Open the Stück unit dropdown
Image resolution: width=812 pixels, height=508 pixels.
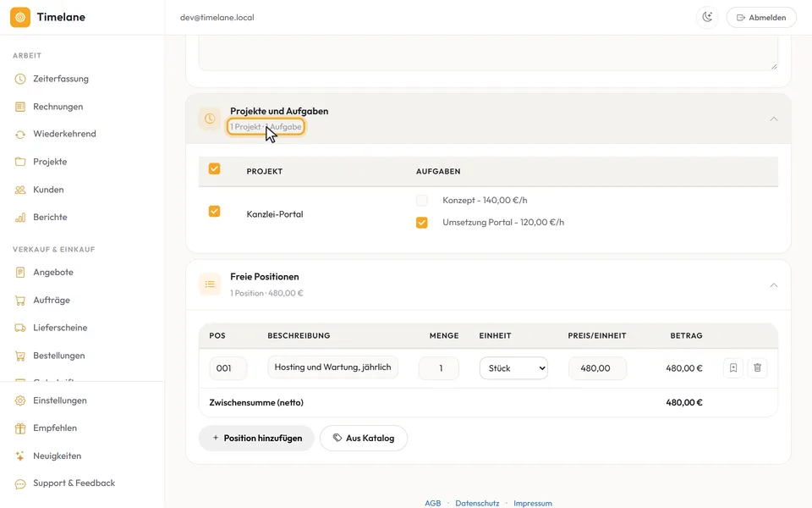[x=513, y=368]
